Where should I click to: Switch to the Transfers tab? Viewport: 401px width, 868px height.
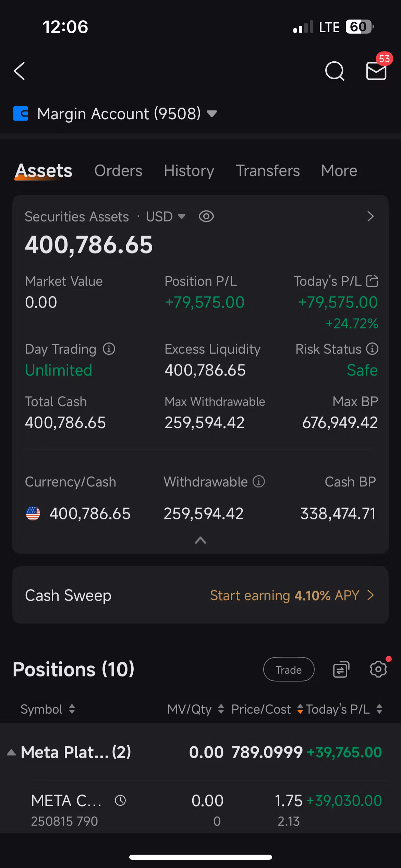click(x=268, y=170)
